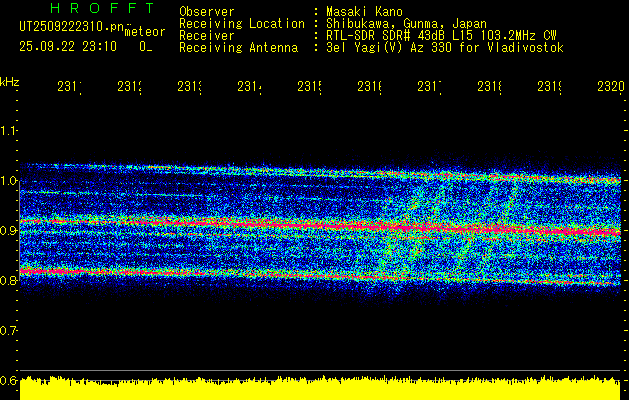The image size is (629, 400).
Task: Click the 3el Yagi antenna description
Action: [x=445, y=48]
